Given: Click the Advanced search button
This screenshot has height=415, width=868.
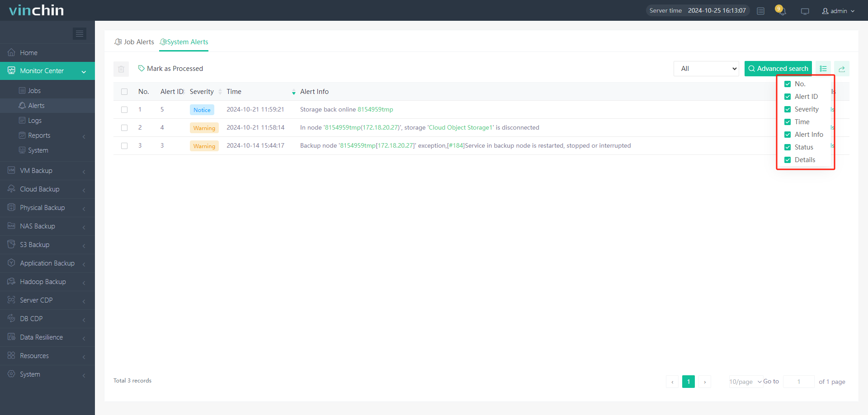Looking at the screenshot, I should coord(778,69).
